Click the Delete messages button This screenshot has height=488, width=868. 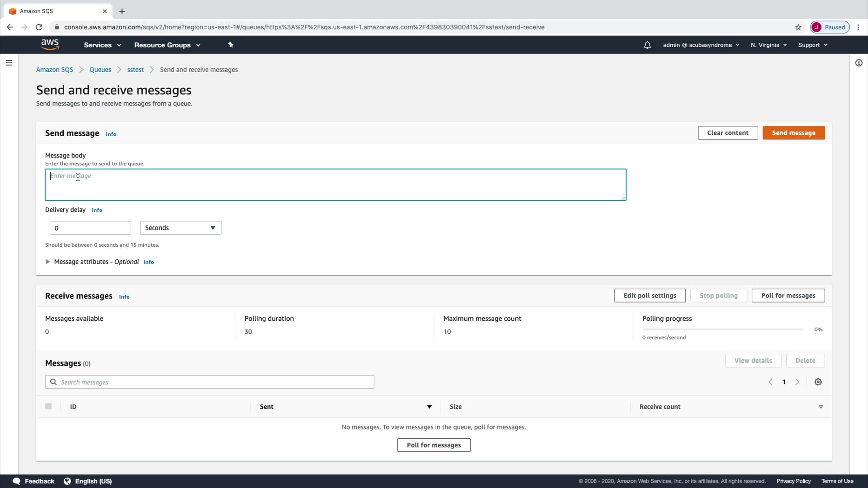(x=805, y=361)
